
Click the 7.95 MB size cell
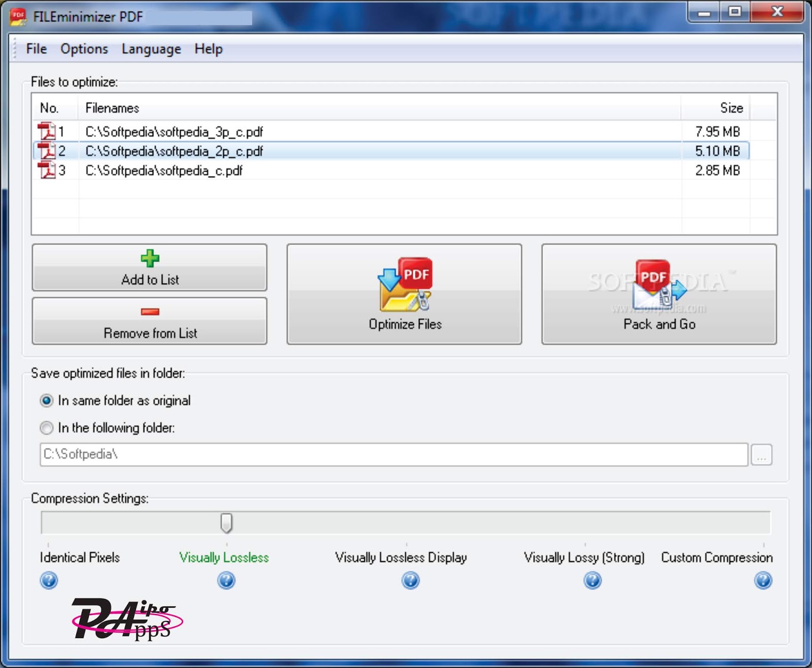pyautogui.click(x=718, y=132)
